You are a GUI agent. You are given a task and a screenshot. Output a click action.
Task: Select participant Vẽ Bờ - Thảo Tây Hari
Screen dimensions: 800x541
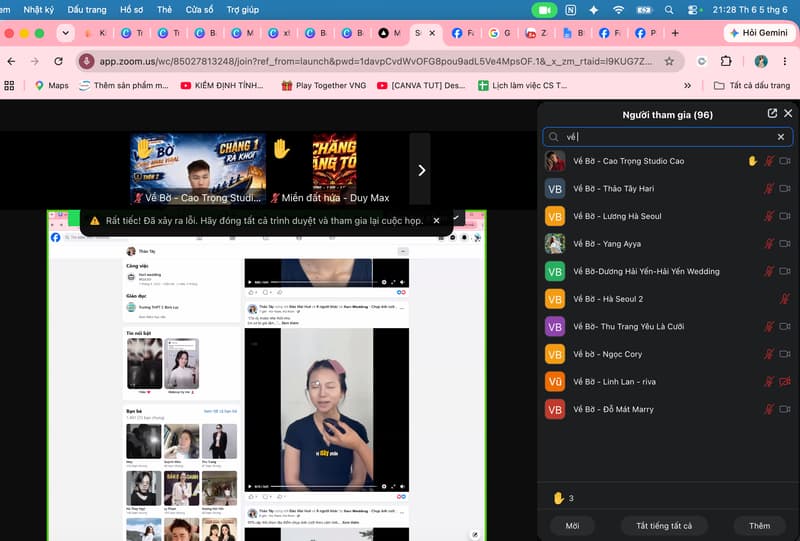click(667, 189)
